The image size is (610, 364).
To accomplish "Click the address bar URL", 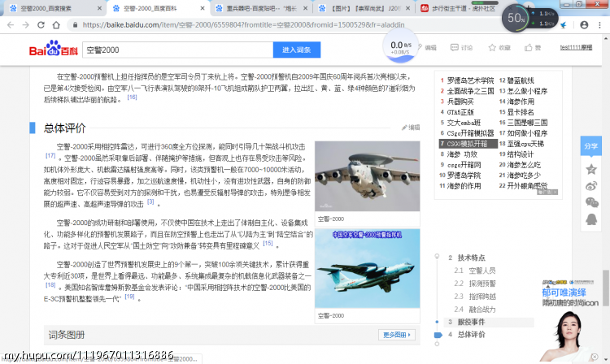I will coord(243,25).
